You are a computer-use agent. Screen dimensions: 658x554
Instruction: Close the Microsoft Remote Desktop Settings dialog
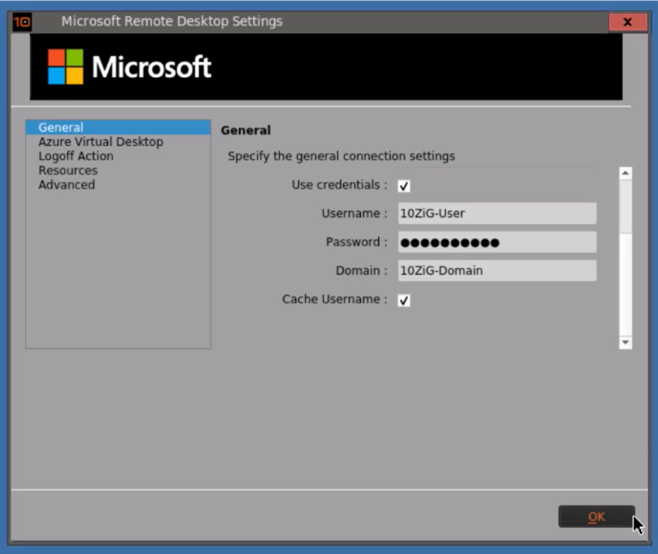coord(627,22)
